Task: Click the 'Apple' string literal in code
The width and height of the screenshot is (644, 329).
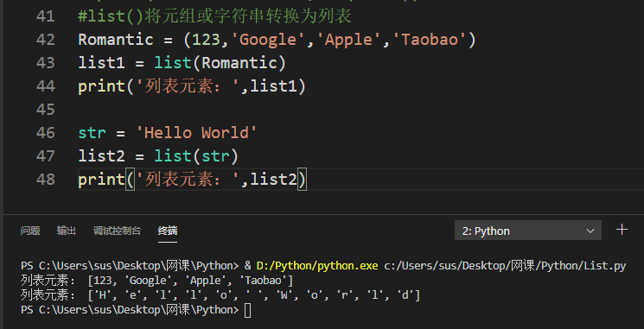Action: click(x=348, y=40)
